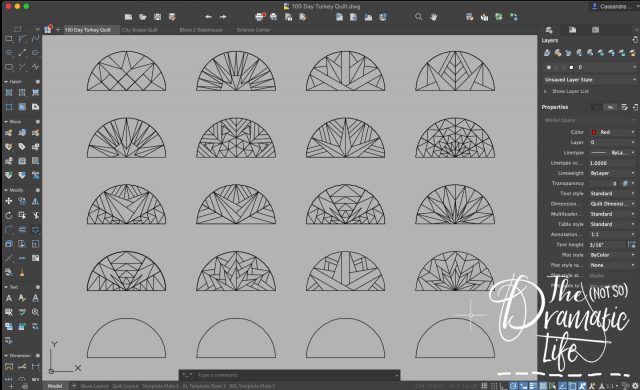Select the Rotate tool in Modify panel
The height and width of the screenshot is (390, 640).
pyautogui.click(x=9, y=215)
